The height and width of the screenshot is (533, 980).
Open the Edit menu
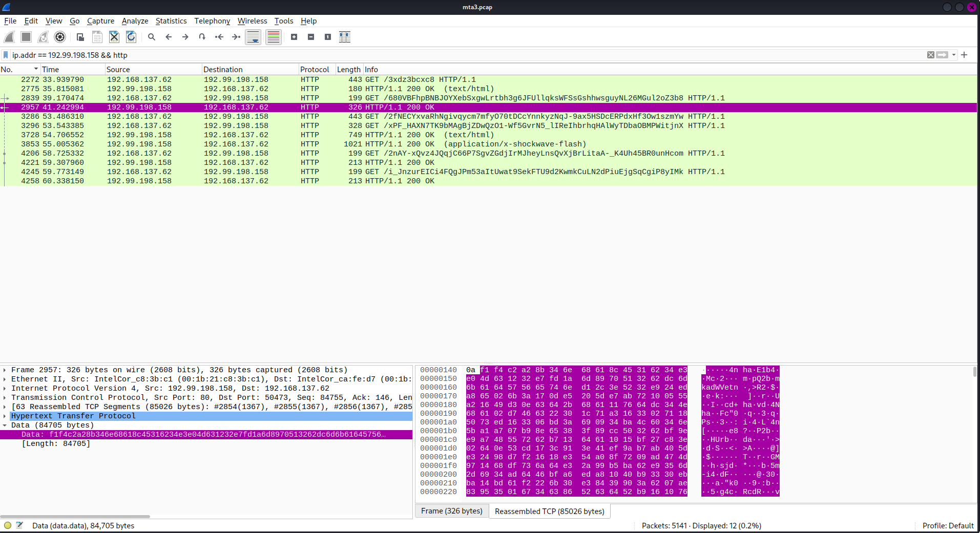tap(31, 21)
